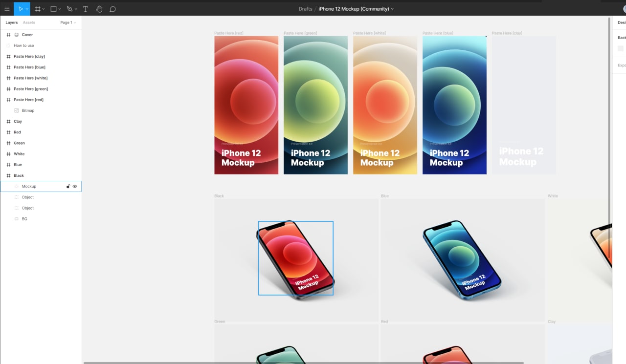
Task: Select the Frame tool in the toolbar
Action: point(38,9)
